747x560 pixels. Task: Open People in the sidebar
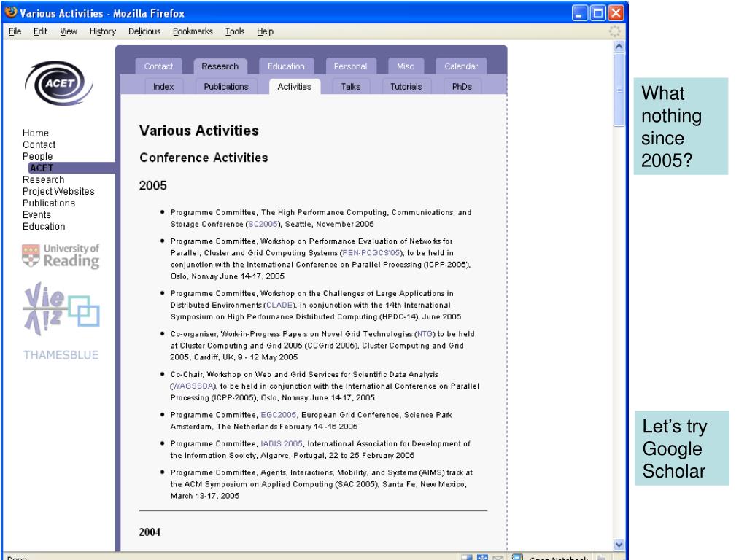tap(38, 156)
